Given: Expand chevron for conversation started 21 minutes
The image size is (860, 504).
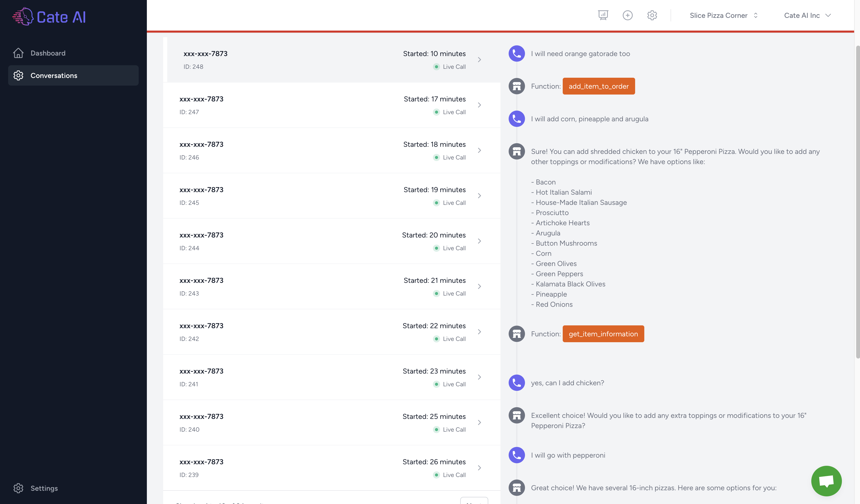Looking at the screenshot, I should tap(480, 286).
